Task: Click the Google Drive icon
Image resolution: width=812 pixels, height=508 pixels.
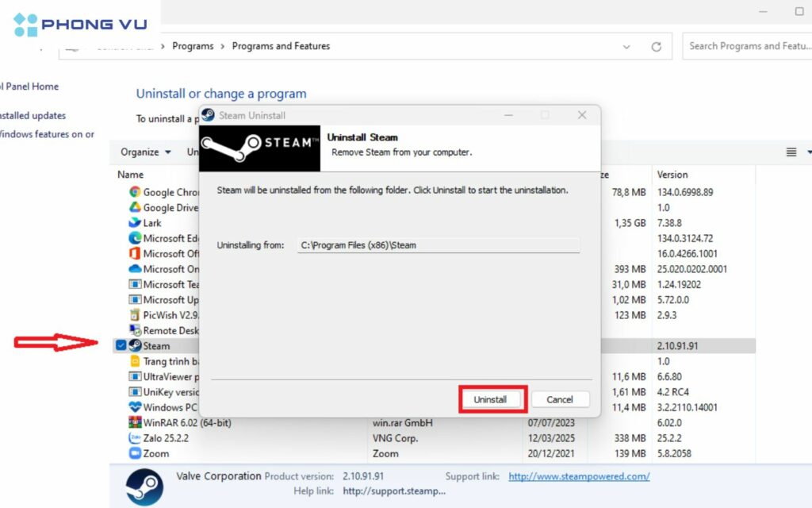Action: click(136, 207)
